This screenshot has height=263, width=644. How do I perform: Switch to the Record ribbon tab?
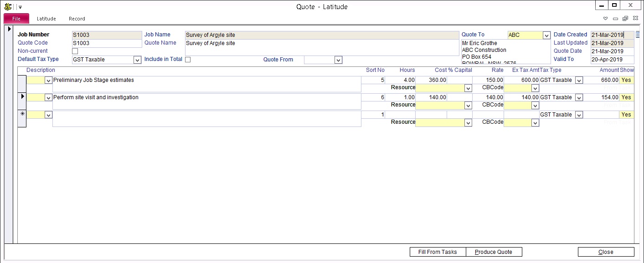[x=77, y=19]
